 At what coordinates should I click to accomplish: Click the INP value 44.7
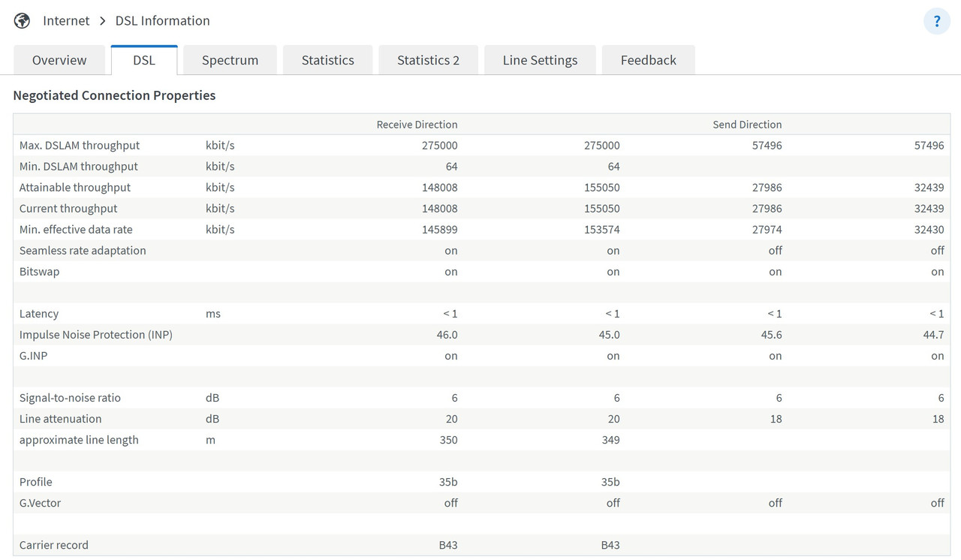pyautogui.click(x=933, y=335)
